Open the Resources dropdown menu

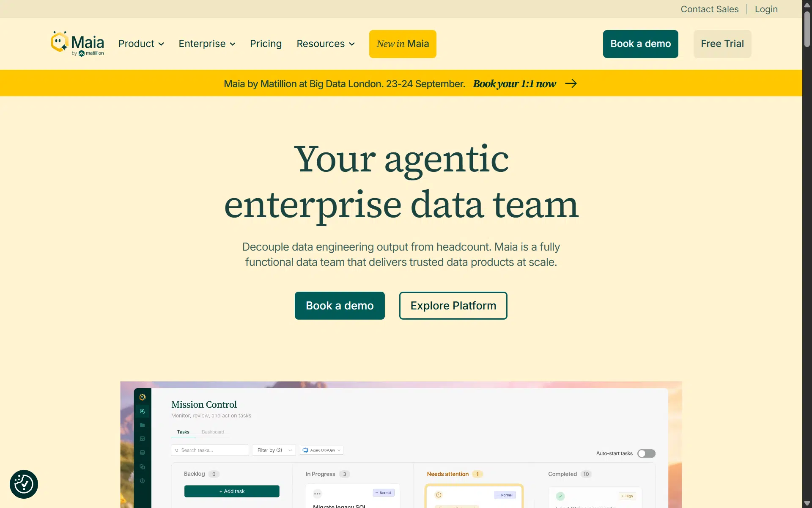point(326,44)
